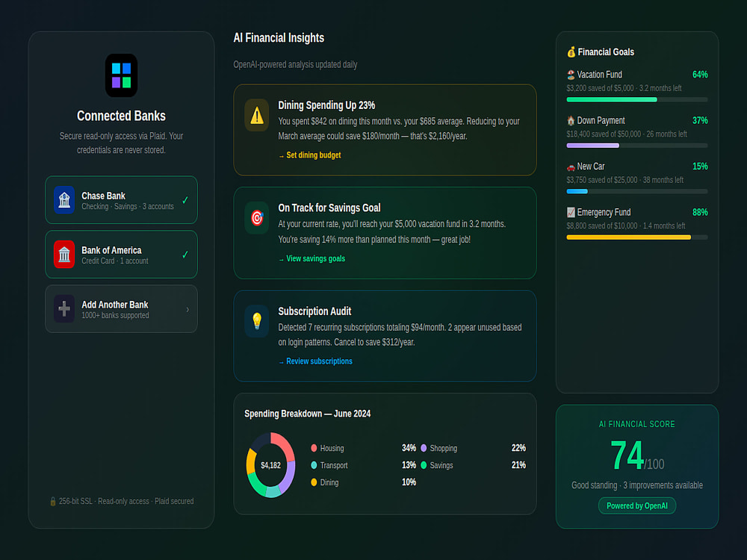Click the lock icon beside 256-bit SSL
The image size is (747, 560).
(53, 502)
